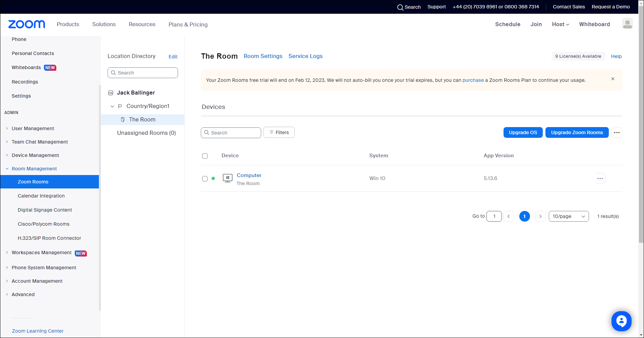Select all devices with header checkbox

tap(205, 156)
